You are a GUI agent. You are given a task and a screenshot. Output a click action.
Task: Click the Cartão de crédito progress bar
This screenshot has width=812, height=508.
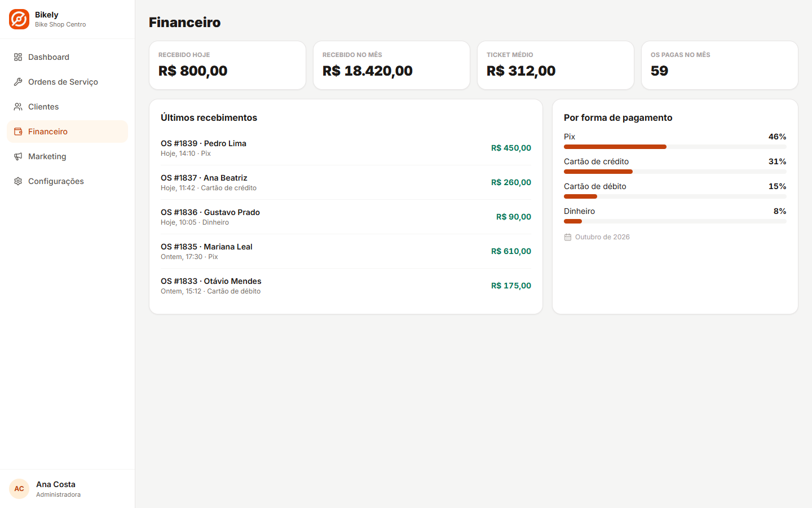click(675, 172)
